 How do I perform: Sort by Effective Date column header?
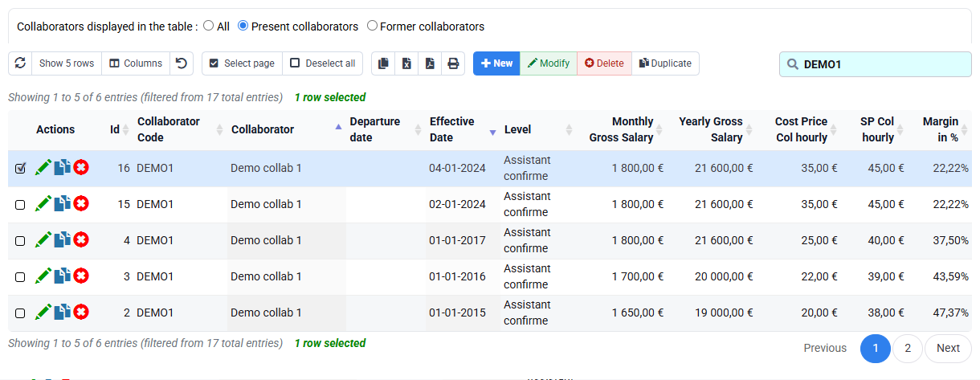pos(463,129)
